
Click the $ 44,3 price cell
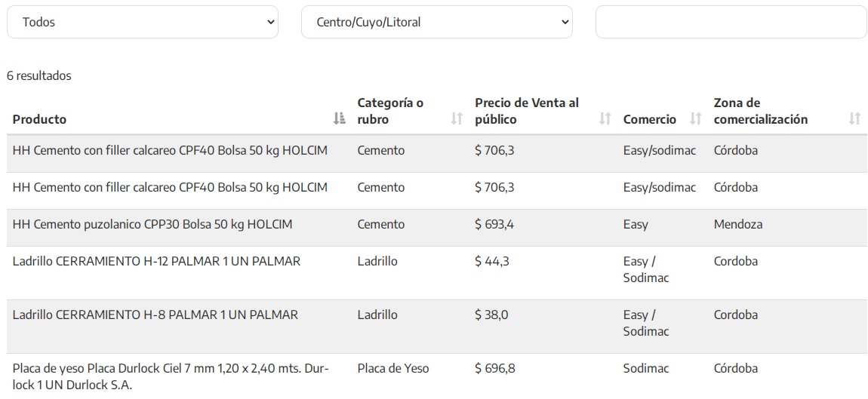(491, 261)
